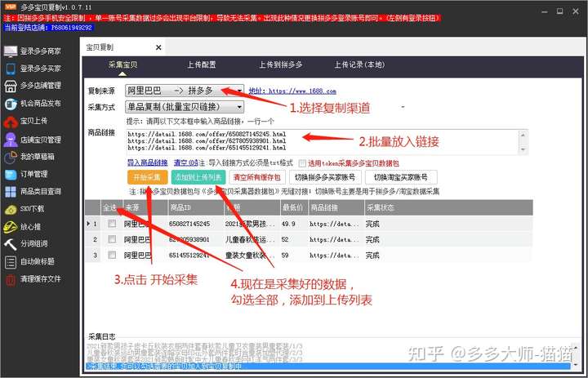Open the https://www.1688.com address link
The image size is (588, 378).
click(x=292, y=91)
